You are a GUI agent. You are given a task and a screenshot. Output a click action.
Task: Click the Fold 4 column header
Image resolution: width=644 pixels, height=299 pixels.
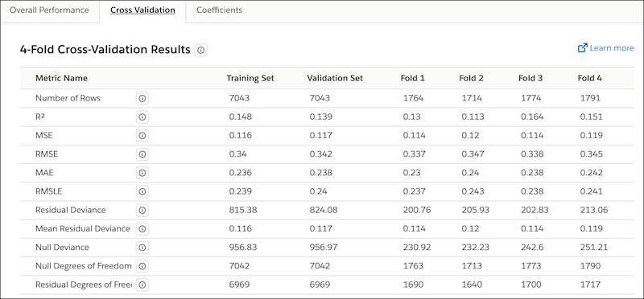[590, 78]
